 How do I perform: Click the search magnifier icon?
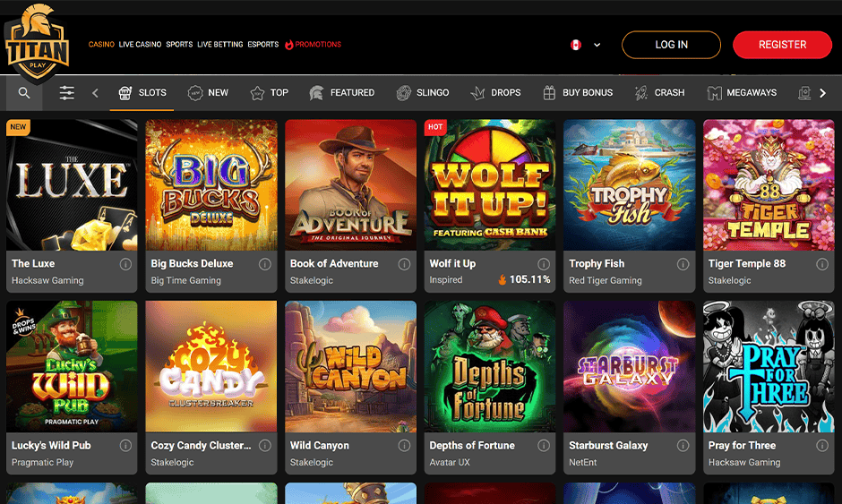point(24,93)
